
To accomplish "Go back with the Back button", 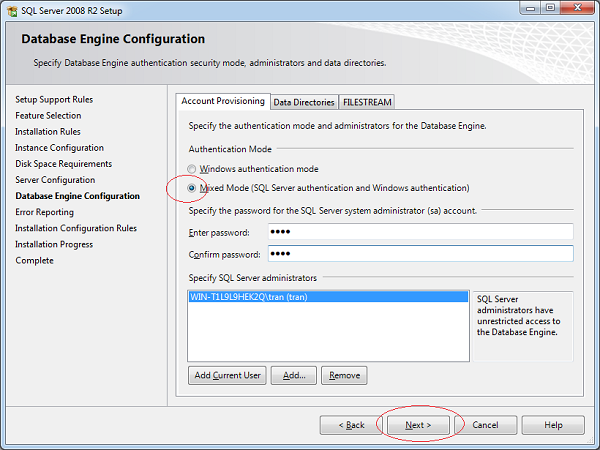I will 348,425.
